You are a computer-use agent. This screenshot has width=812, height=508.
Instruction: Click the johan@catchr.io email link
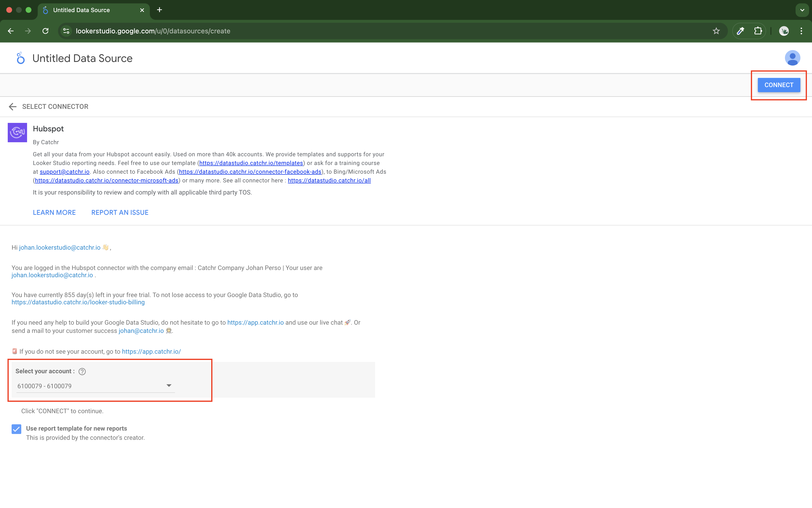(141, 331)
